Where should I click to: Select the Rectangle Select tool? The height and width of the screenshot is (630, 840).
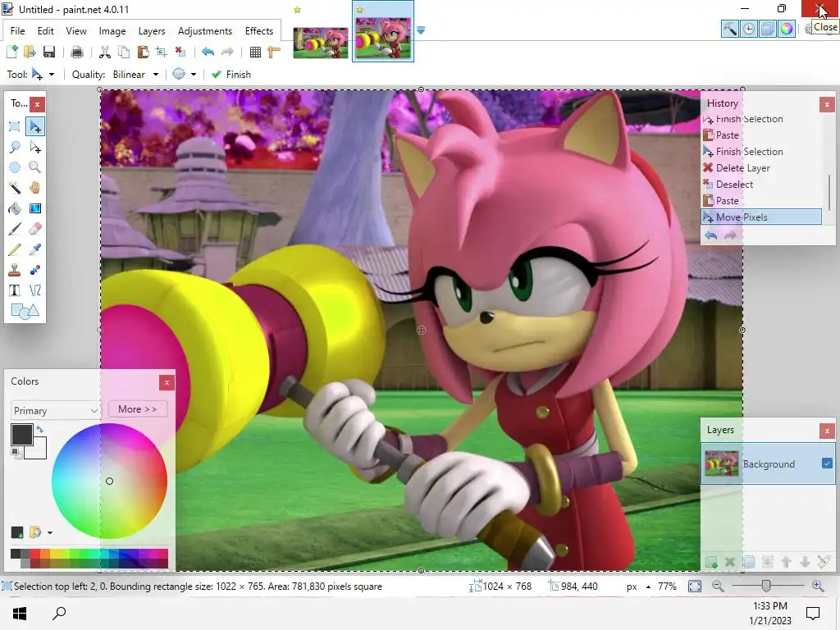pos(15,127)
